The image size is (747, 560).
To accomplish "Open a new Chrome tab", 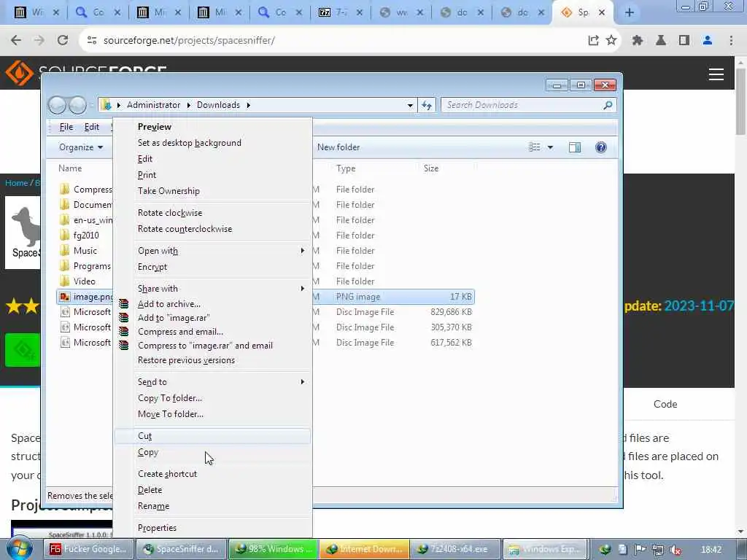I will point(630,12).
